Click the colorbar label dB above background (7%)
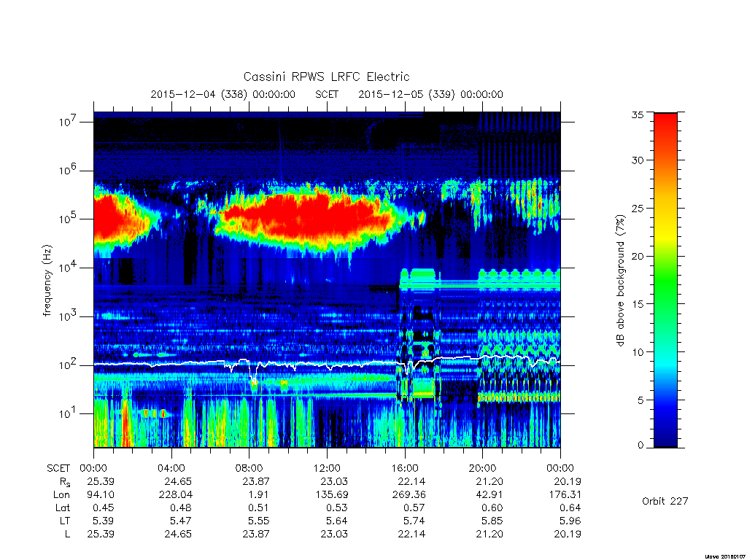The width and height of the screenshot is (747, 560). pos(620,281)
